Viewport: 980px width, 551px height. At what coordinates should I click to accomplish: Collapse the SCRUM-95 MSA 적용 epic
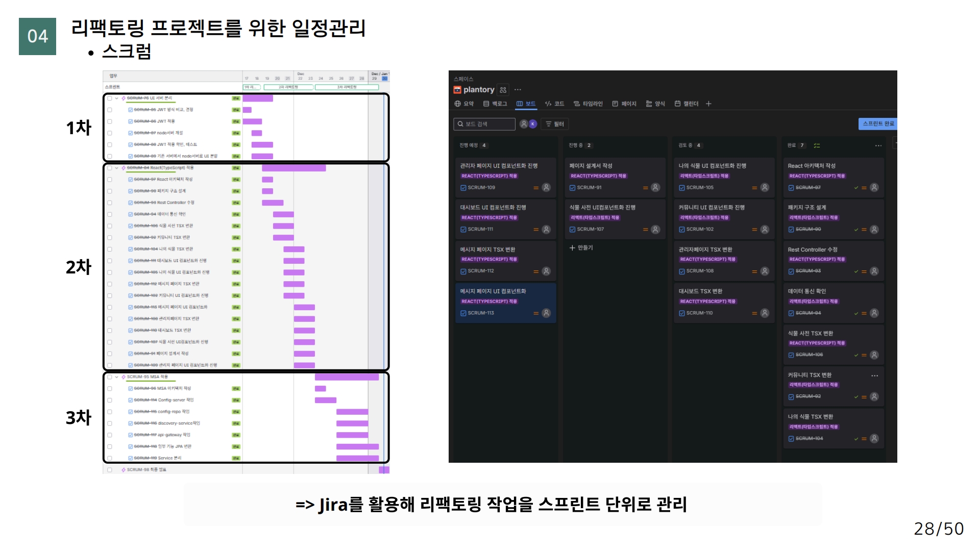tap(117, 377)
